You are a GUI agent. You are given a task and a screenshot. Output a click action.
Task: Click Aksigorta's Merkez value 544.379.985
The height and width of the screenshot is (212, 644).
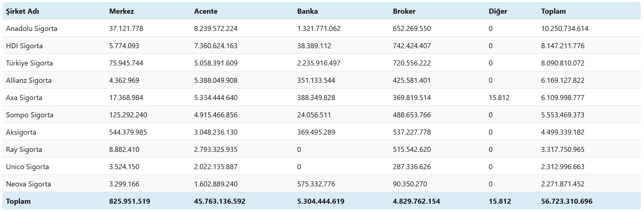tap(128, 132)
